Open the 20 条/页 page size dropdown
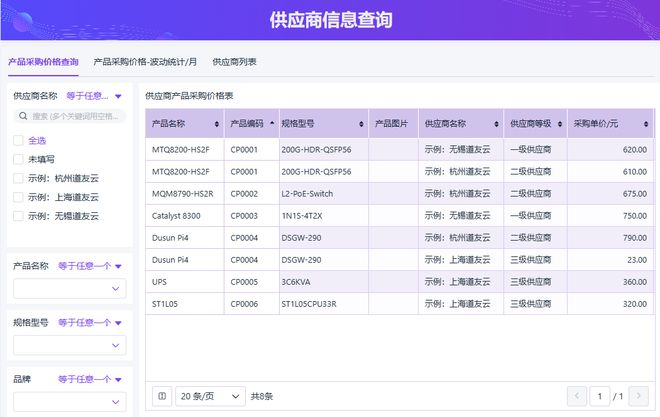Viewport: 660px width, 417px height. [x=210, y=396]
